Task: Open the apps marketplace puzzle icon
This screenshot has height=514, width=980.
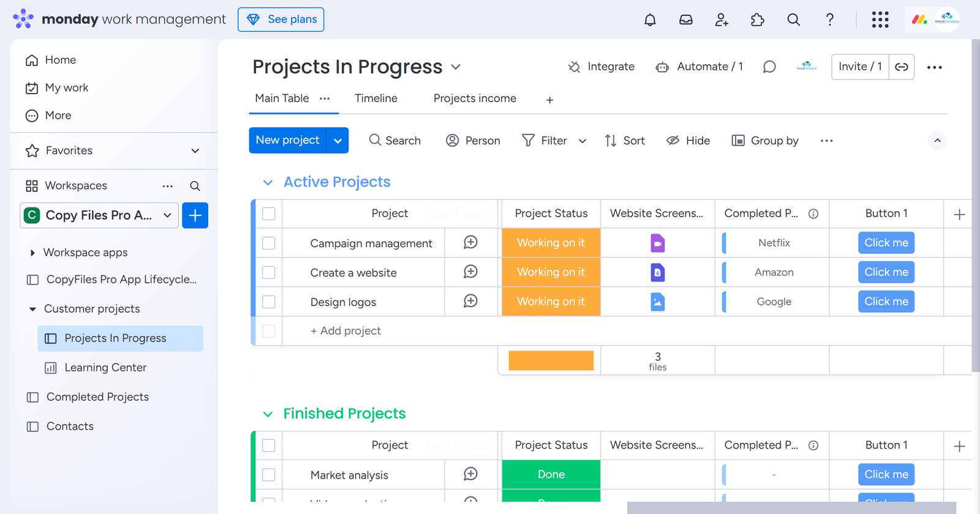Action: 758,20
